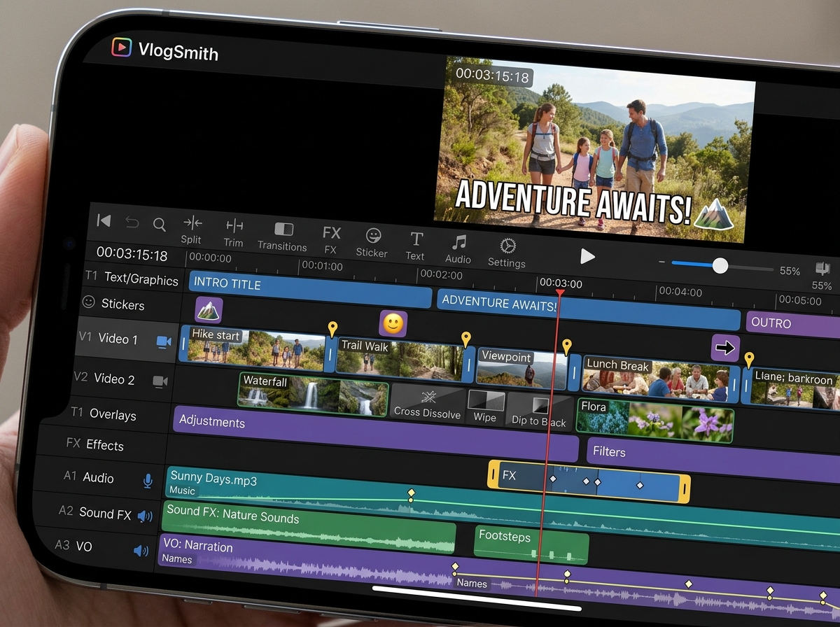Select the Flora clip
840x627 pixels.
[x=654, y=420]
